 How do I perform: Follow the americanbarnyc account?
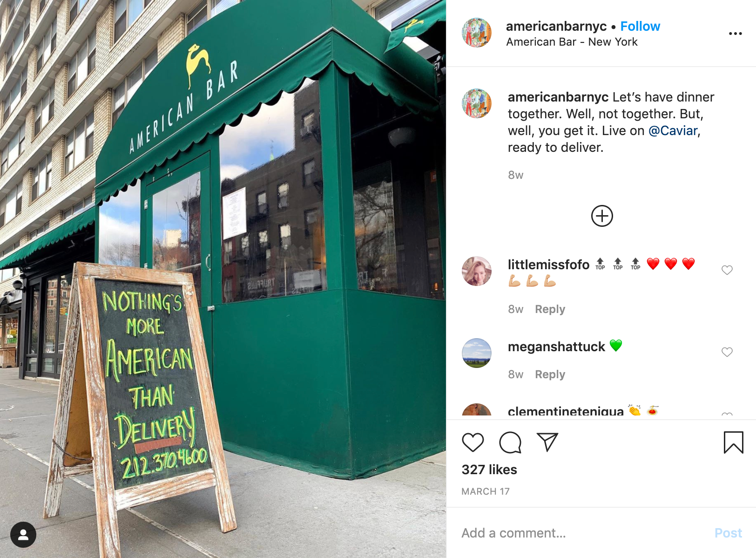640,26
